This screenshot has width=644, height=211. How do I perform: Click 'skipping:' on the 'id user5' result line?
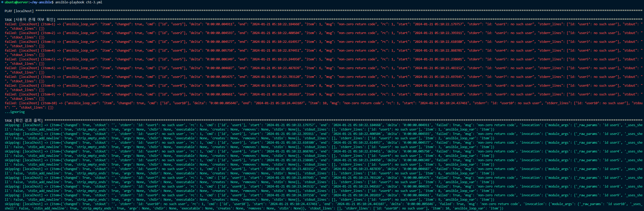pos(13,160)
